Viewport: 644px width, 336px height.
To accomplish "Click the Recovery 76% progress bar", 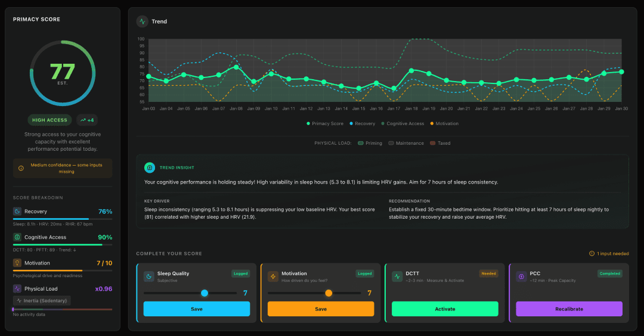I will [x=63, y=219].
